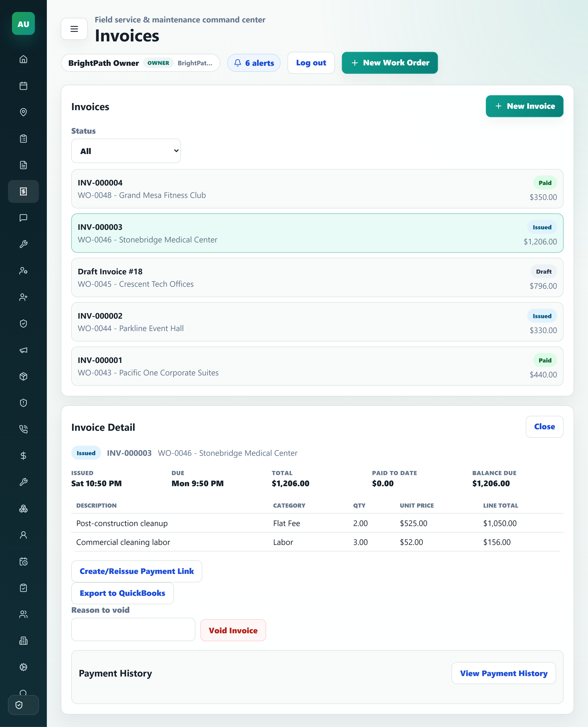Open the home icon in sidebar
588x727 pixels.
coord(23,59)
